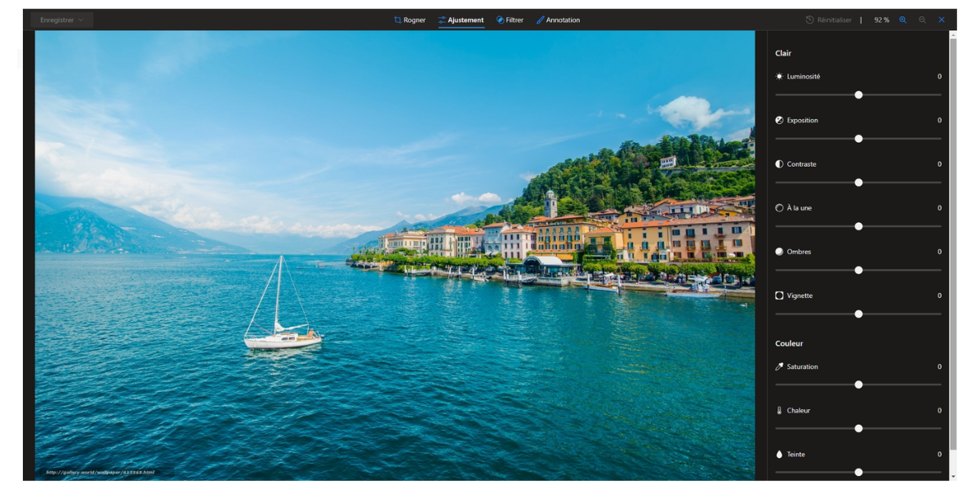Open the Filtrer tab
980x490 pixels.
coord(510,20)
